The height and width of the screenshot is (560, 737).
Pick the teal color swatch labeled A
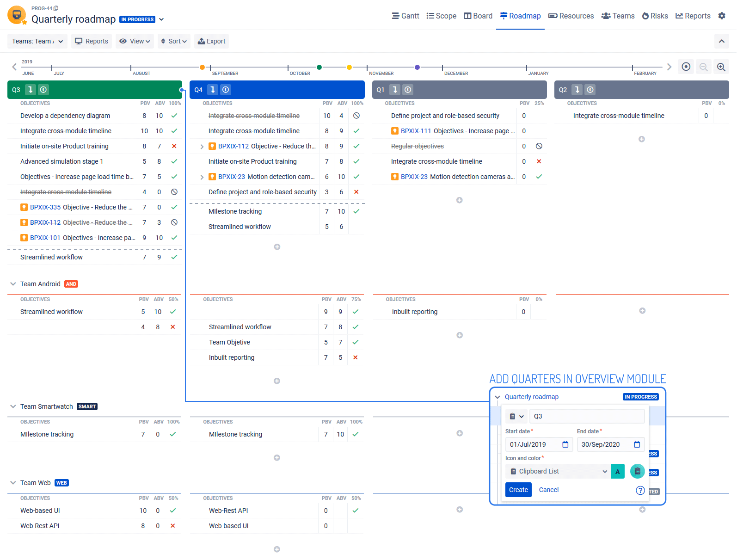coord(617,471)
